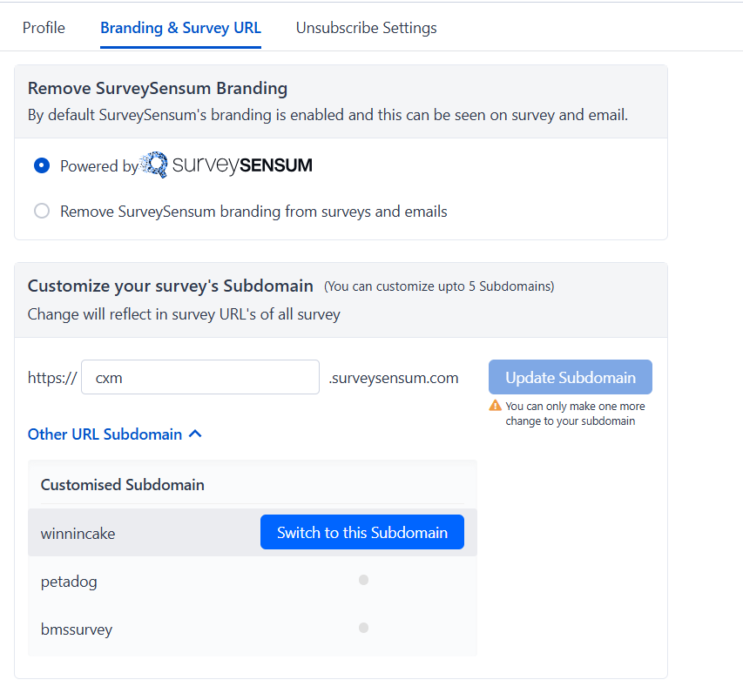Select the Powered by SurveySensum radio option
The height and width of the screenshot is (700, 743).
point(42,165)
